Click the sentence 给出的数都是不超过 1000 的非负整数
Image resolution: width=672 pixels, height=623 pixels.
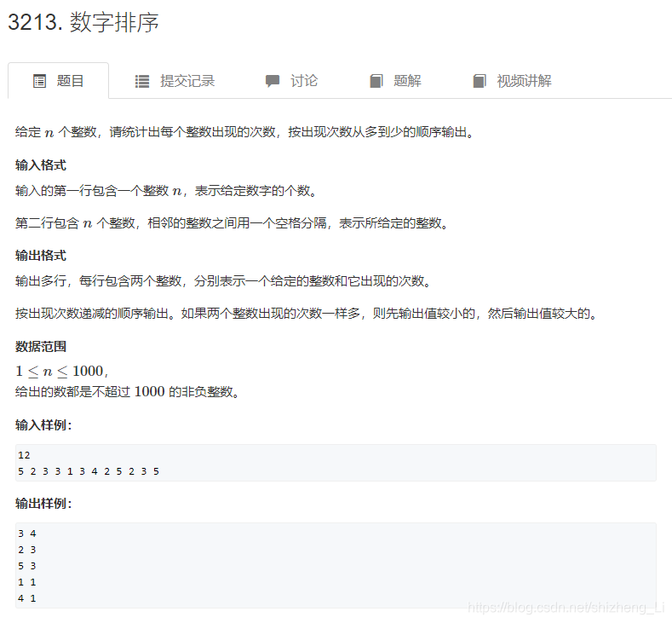tap(127, 391)
